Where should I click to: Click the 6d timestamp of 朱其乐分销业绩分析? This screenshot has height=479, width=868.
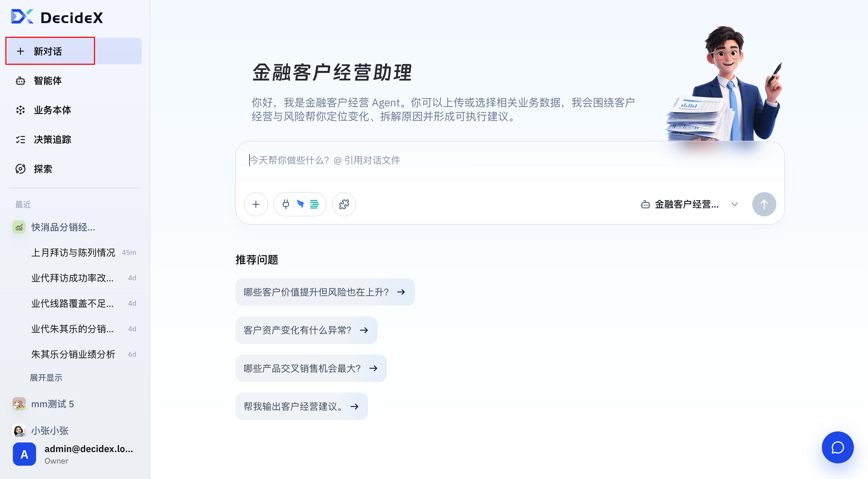pyautogui.click(x=132, y=354)
